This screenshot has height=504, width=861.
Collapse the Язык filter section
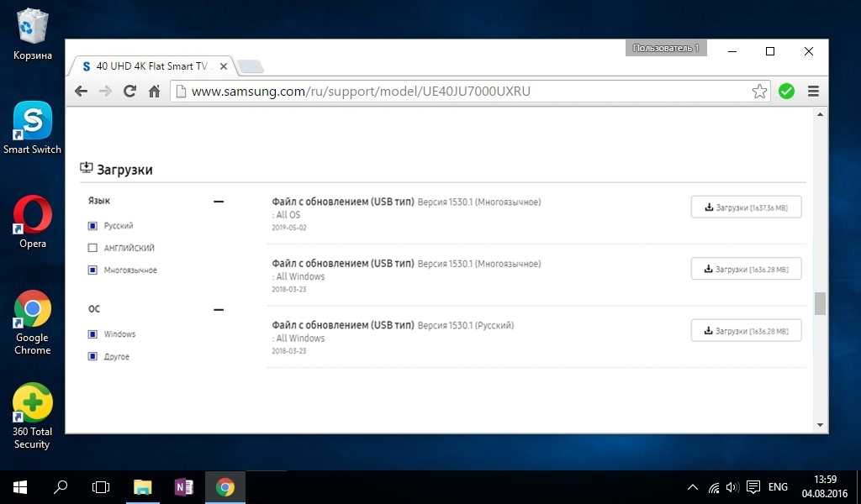219,202
